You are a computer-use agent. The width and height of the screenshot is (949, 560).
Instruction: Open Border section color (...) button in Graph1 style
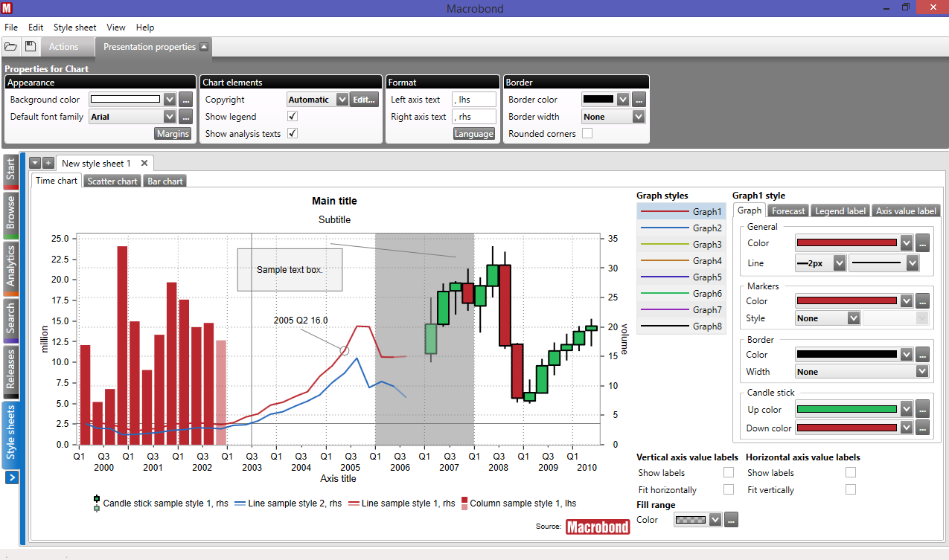(x=923, y=355)
